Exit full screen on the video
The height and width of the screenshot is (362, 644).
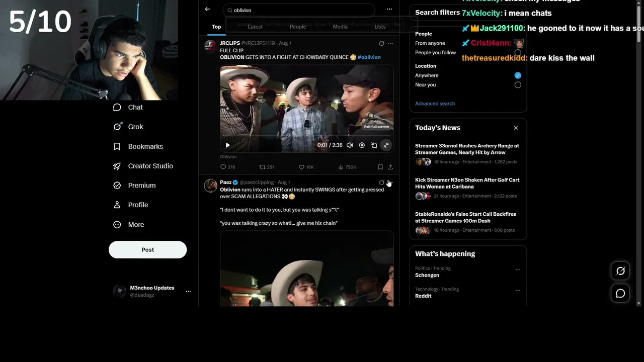tap(386, 145)
